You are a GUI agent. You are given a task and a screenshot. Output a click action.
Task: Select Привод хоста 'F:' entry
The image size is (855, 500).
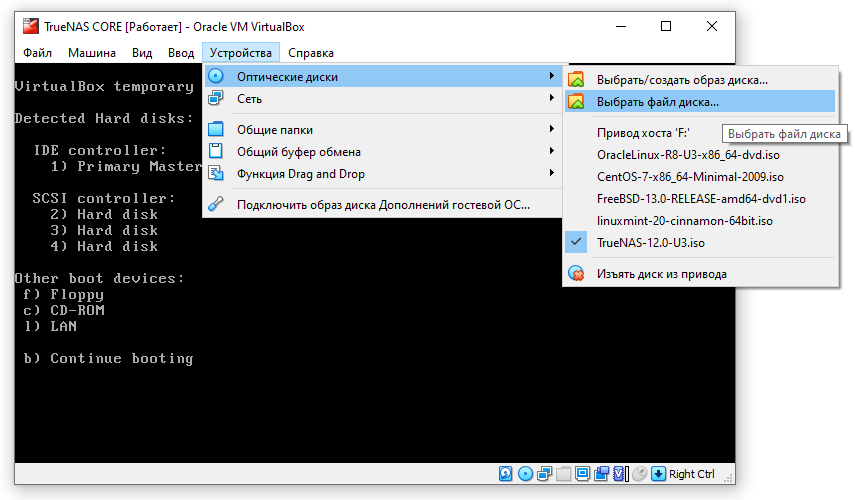[643, 132]
